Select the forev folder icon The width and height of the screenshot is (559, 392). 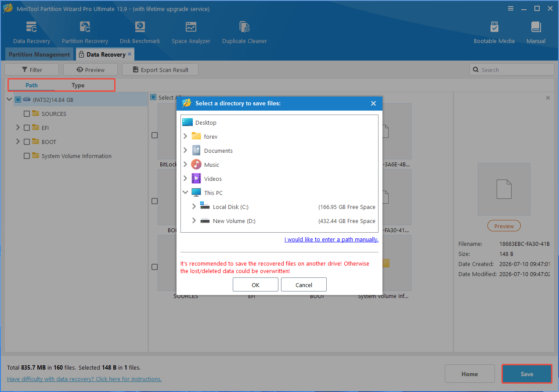pos(196,137)
